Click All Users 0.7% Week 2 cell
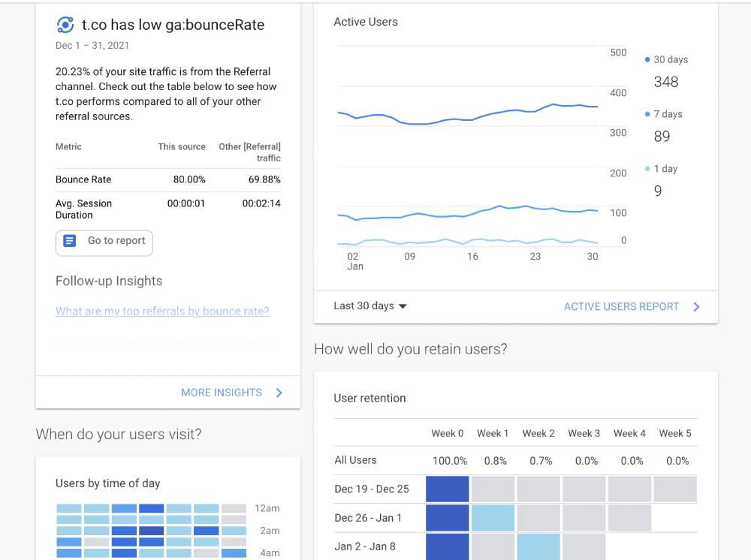 (541, 460)
